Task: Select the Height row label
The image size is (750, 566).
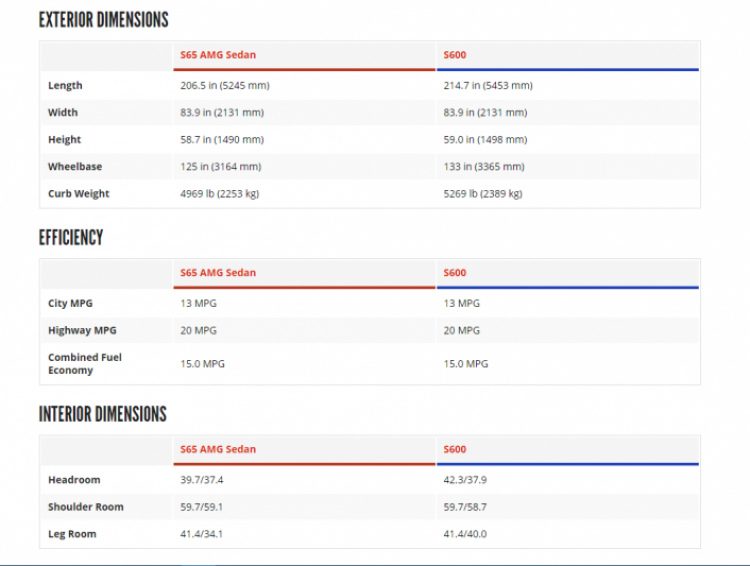Action: (65, 140)
